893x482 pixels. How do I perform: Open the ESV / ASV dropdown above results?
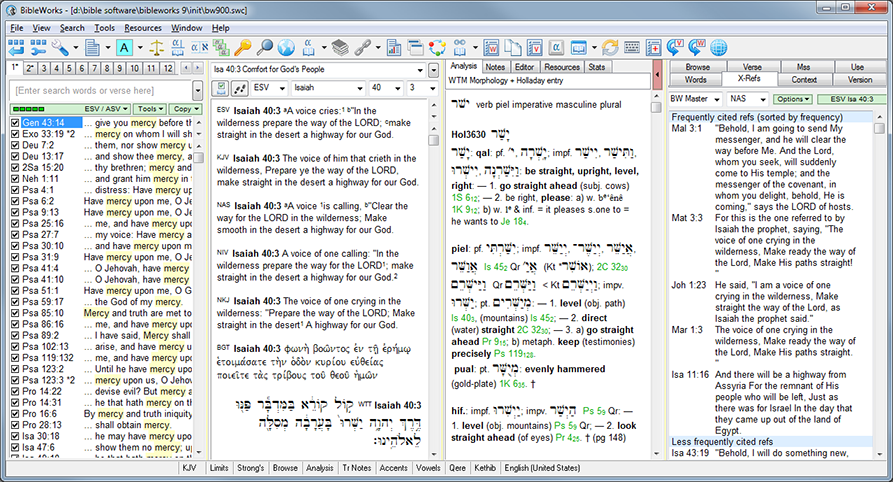[x=107, y=108]
